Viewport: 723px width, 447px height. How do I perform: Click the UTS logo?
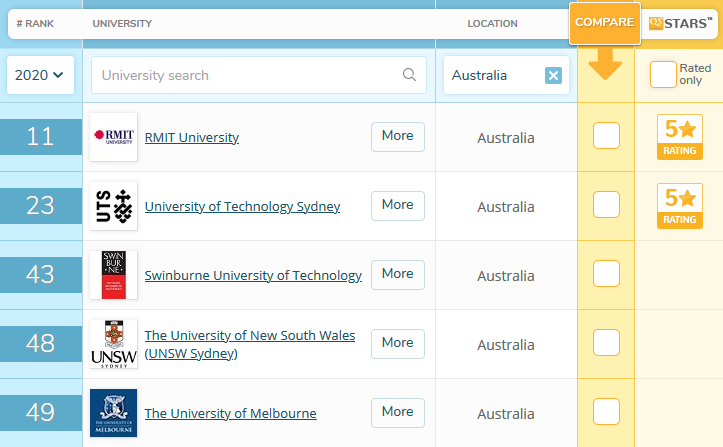coord(113,206)
